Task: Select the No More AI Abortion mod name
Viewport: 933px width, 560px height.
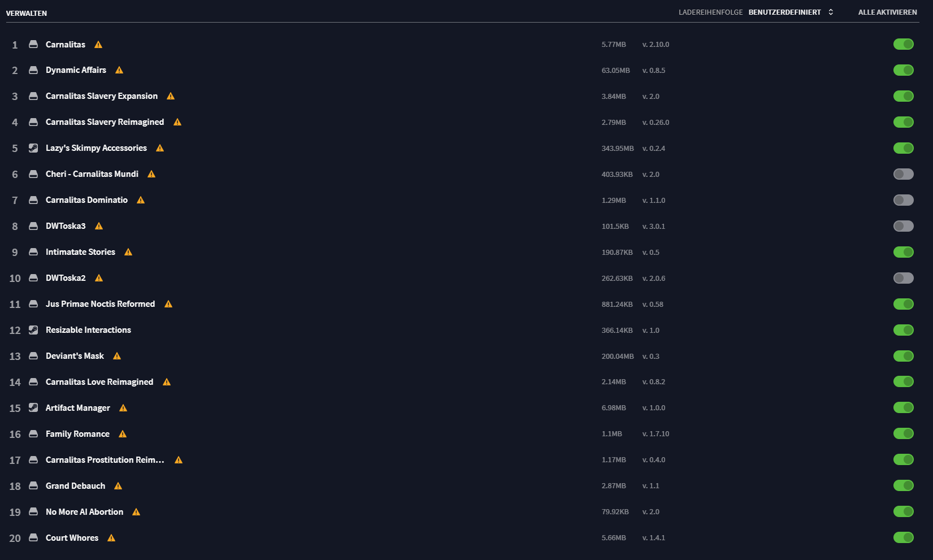Action: click(84, 512)
